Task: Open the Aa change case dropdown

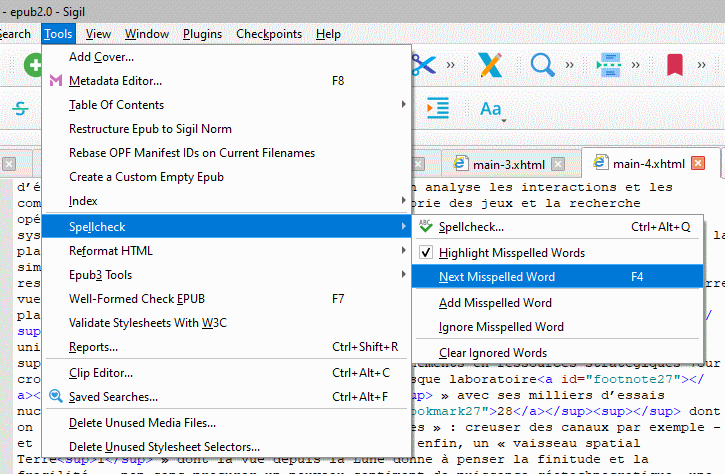Action: point(491,108)
